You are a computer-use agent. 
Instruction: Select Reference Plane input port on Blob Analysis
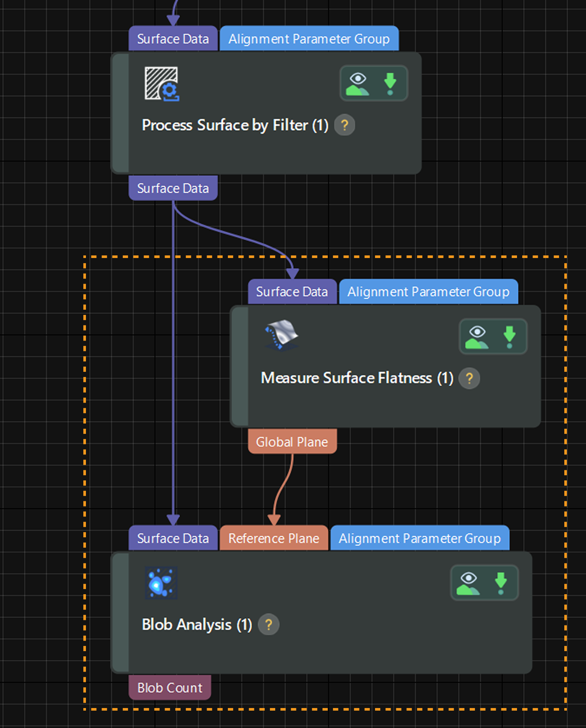273,538
